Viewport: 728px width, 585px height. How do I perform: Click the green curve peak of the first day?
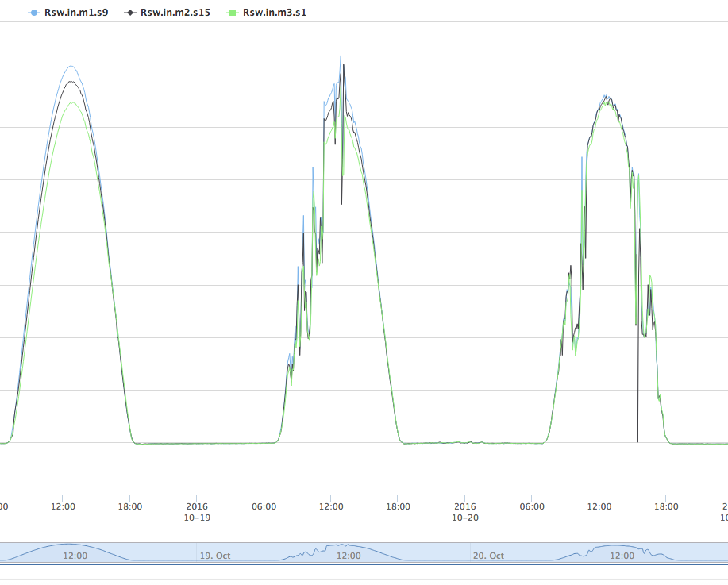[71, 102]
